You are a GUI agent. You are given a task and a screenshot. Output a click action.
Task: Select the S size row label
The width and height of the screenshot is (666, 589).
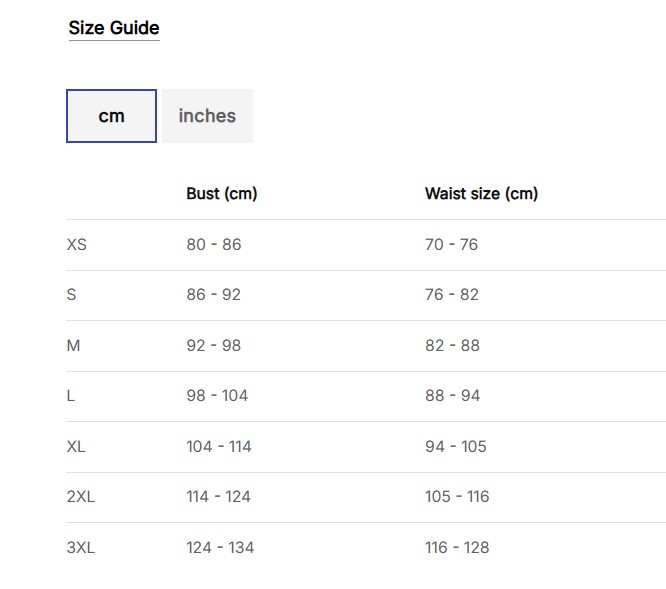point(71,295)
